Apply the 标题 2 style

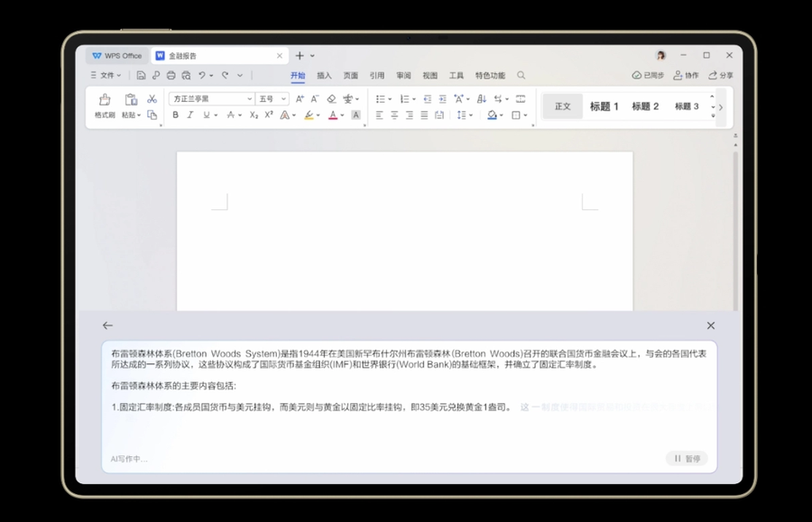pyautogui.click(x=645, y=106)
